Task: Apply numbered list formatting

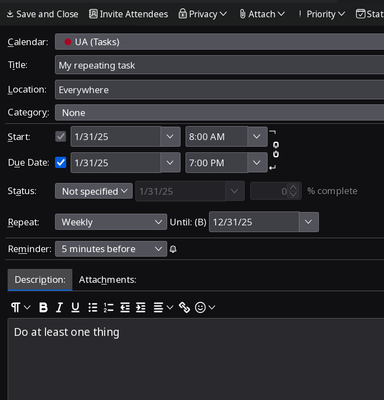Action: (x=109, y=307)
